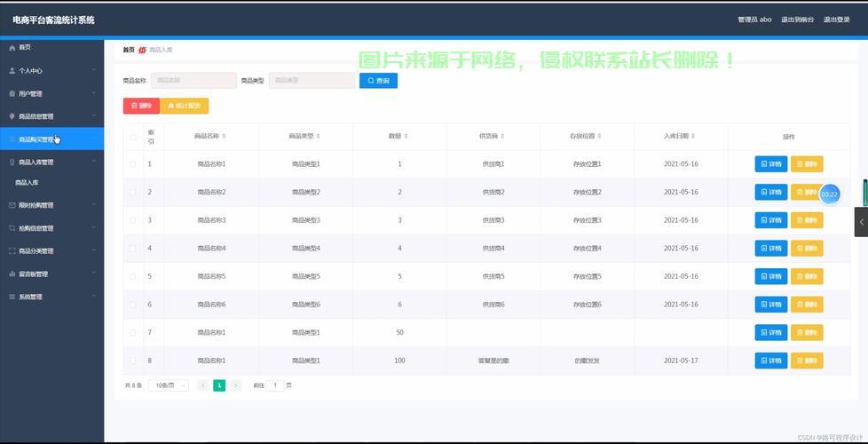Click the 商品名称 search input field
The width and height of the screenshot is (868, 444).
tap(193, 80)
